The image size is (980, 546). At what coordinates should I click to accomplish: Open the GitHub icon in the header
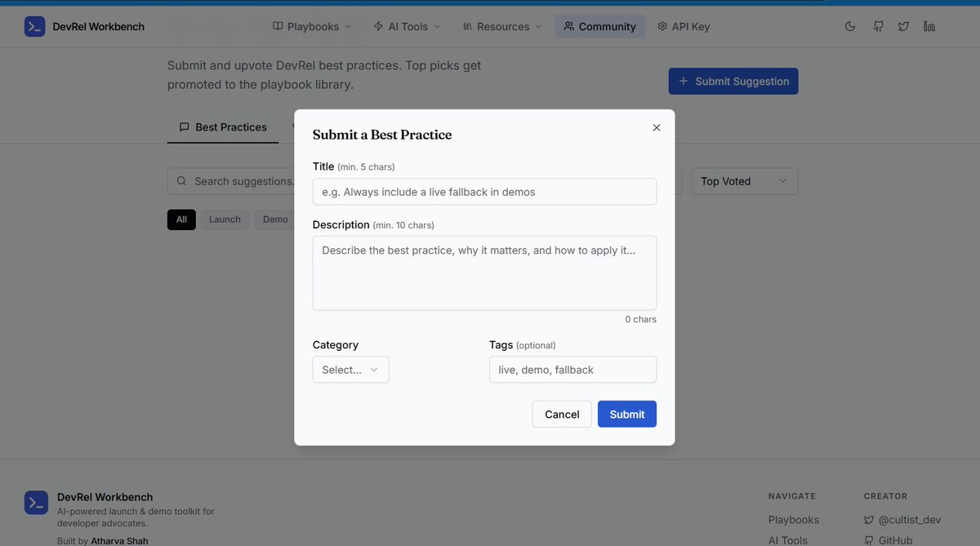878,26
